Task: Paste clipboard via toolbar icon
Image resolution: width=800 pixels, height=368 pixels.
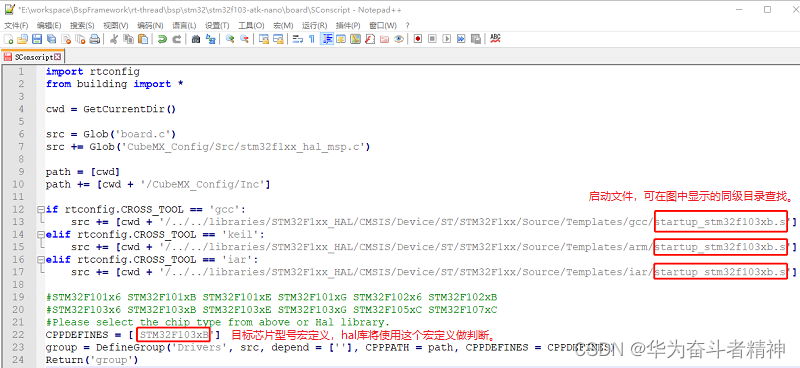Action: 143,39
